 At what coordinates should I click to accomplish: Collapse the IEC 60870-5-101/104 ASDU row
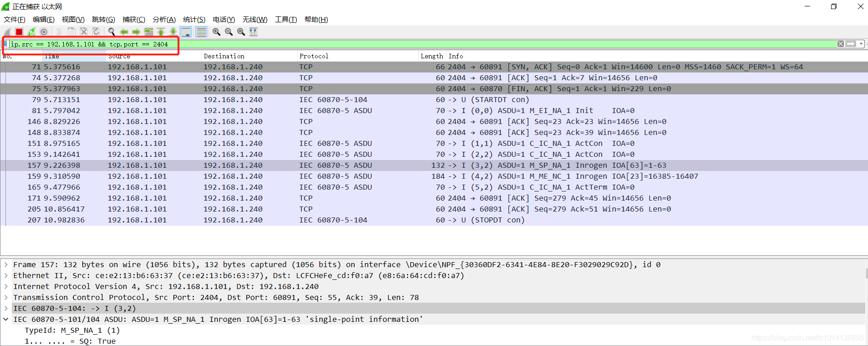(x=6, y=319)
